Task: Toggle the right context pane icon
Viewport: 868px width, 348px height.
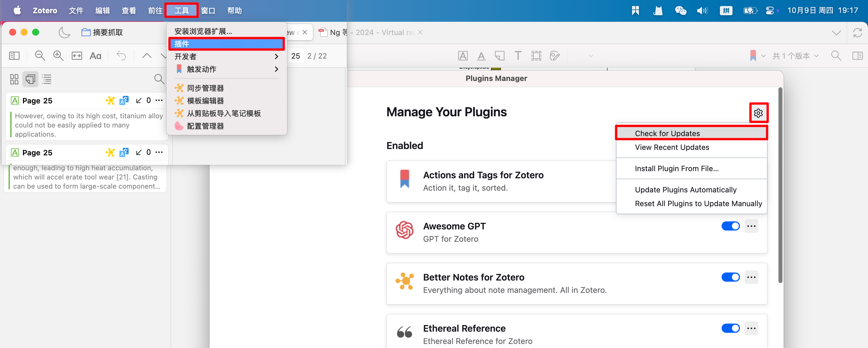Action: pos(857,56)
